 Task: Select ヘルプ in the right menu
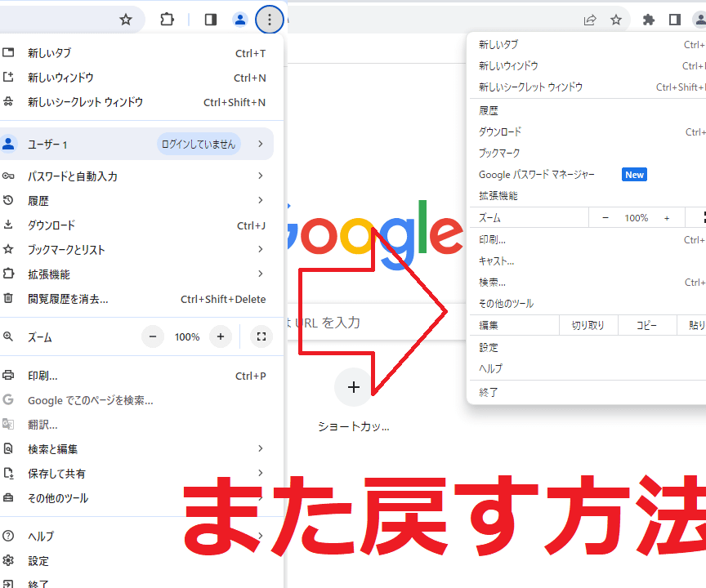point(490,368)
